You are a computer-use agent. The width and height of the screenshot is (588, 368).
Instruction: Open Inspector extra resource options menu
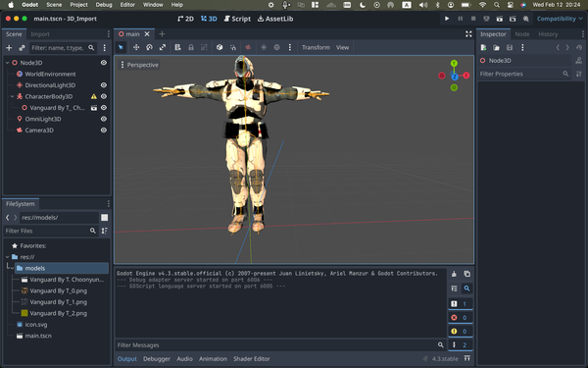click(x=522, y=47)
